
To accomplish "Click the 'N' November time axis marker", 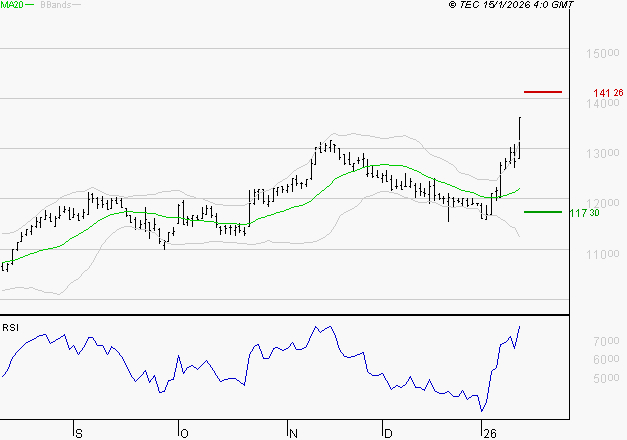I will pyautogui.click(x=293, y=431).
